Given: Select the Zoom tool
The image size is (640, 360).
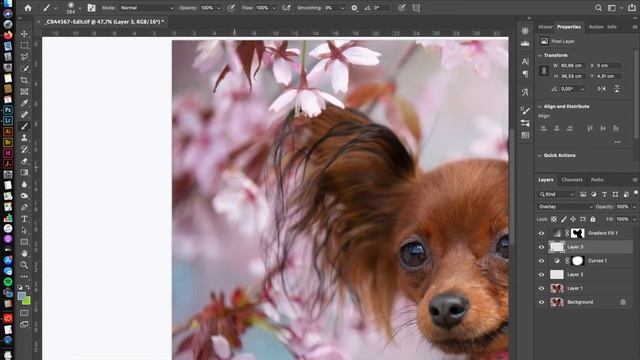Looking at the screenshot, I should tap(24, 265).
